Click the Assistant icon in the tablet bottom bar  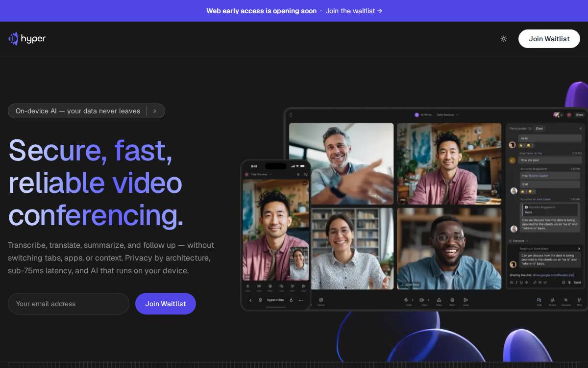point(566,300)
